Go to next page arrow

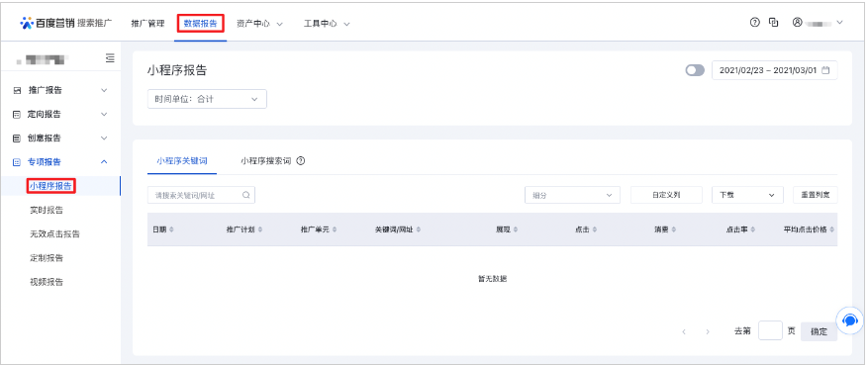pos(708,331)
